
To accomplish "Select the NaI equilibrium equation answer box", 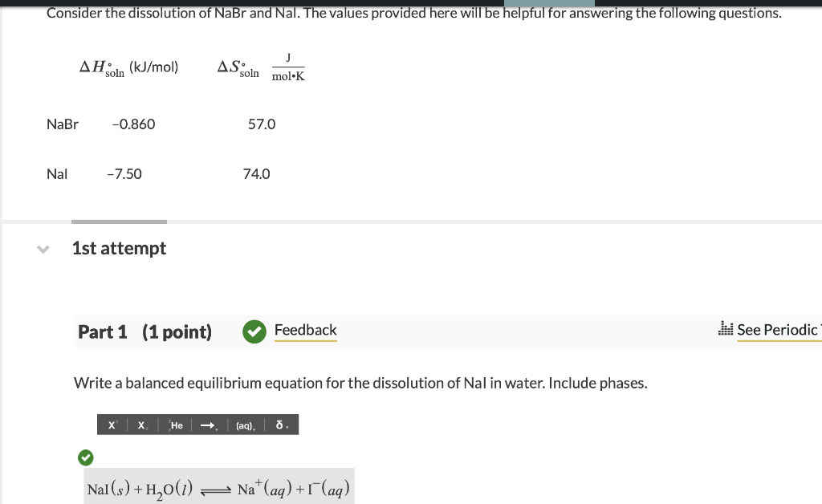I will [219, 486].
